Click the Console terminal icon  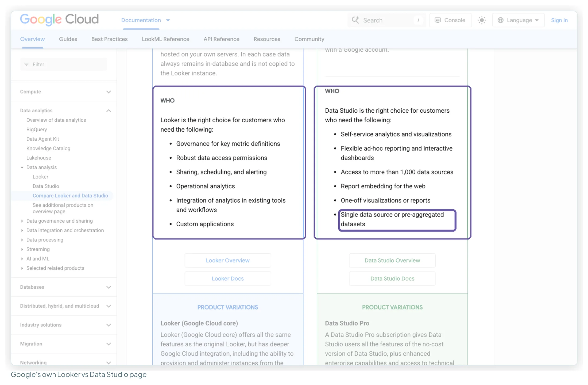pyautogui.click(x=438, y=20)
